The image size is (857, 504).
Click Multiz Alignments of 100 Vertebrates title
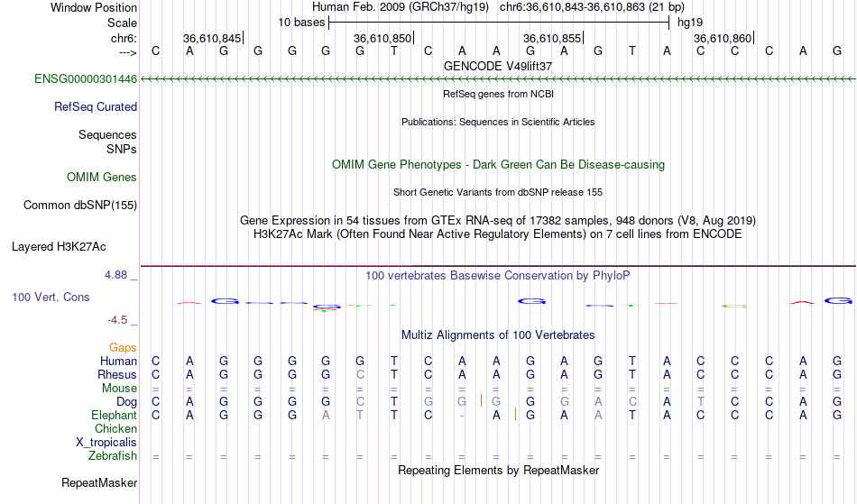pos(498,335)
